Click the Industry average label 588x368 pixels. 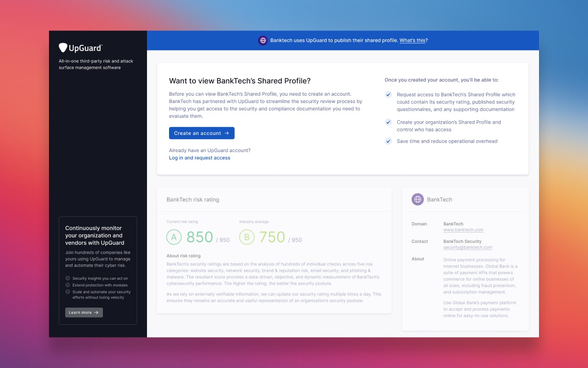tap(254, 222)
